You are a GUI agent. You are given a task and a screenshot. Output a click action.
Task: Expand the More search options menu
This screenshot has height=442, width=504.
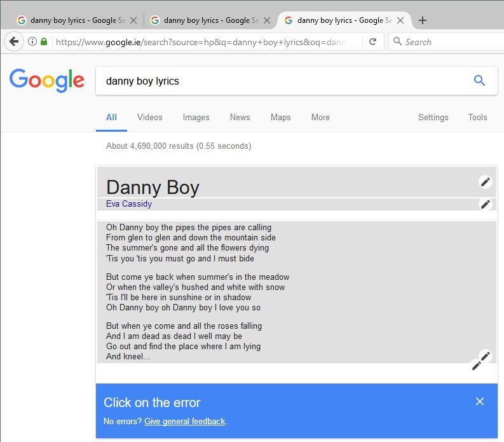pos(320,118)
